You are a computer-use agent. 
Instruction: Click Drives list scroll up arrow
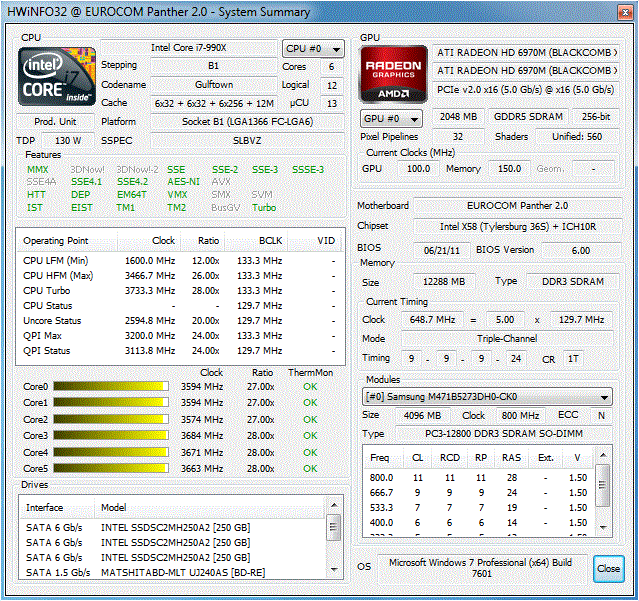click(x=334, y=505)
